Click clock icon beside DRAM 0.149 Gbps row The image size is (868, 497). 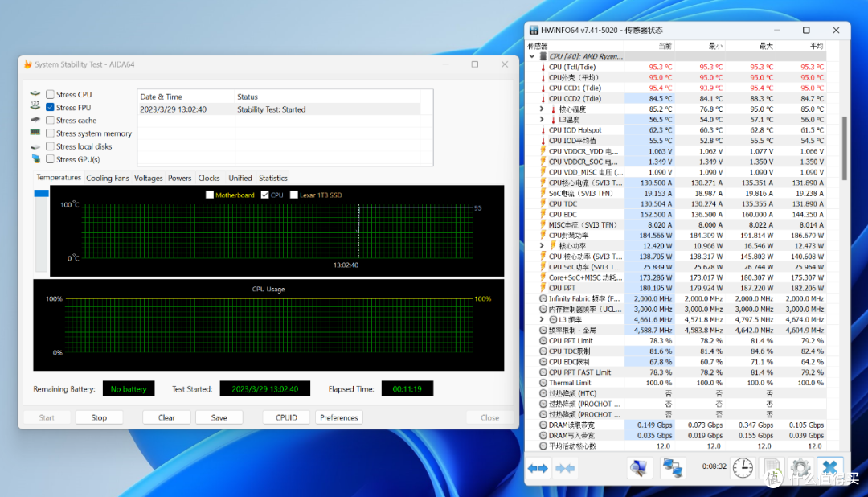tap(543, 425)
